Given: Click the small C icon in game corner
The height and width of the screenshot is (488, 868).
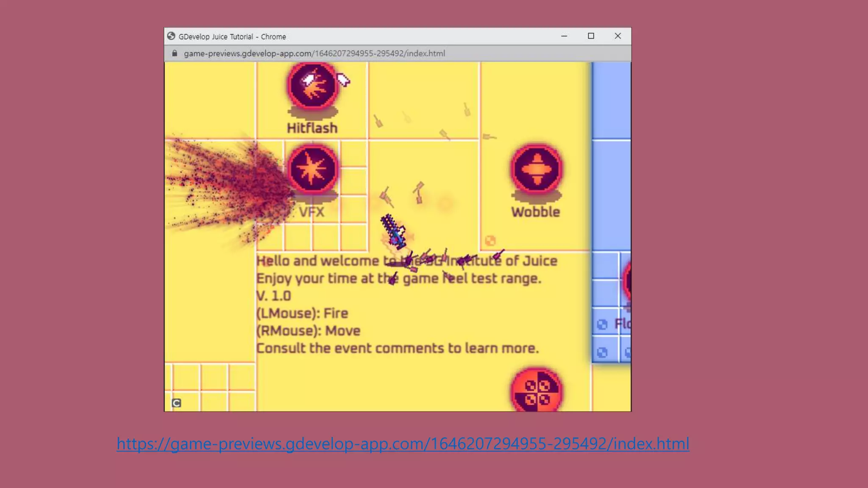Looking at the screenshot, I should point(176,403).
